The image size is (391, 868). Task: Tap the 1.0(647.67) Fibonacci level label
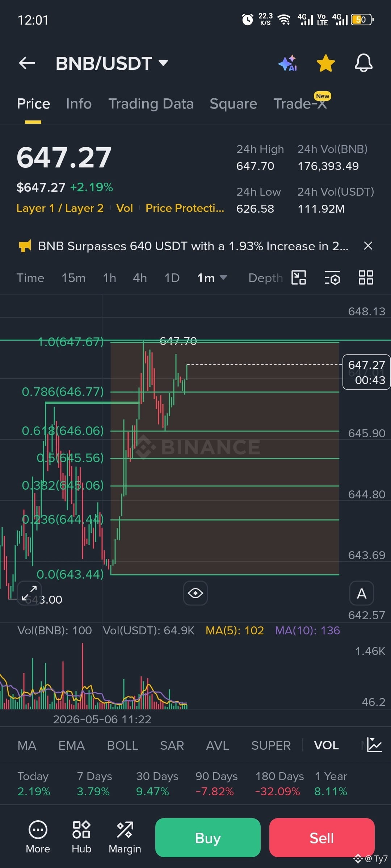[x=71, y=341]
